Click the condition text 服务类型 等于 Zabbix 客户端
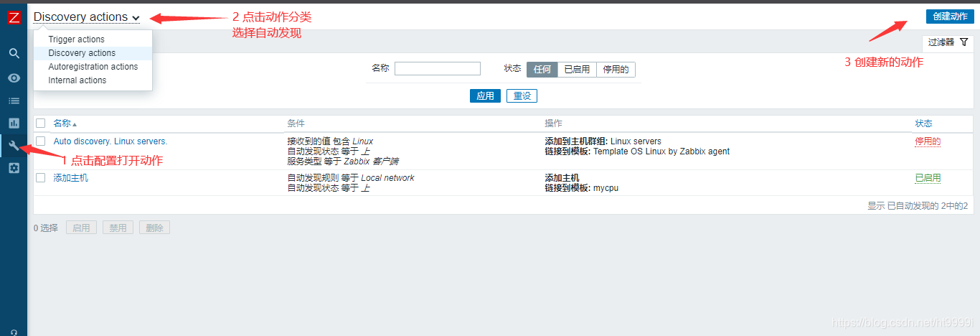 (343, 162)
